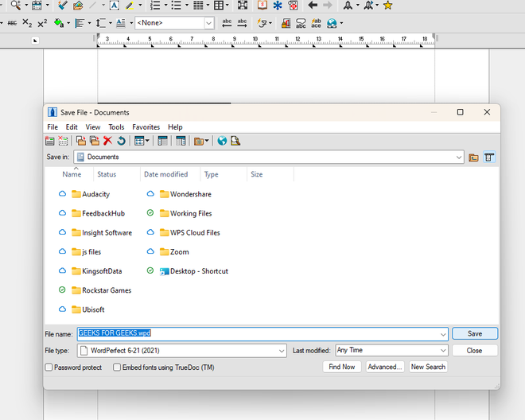This screenshot has width=525, height=420.
Task: Enable the Password protect checkbox
Action: (49, 367)
